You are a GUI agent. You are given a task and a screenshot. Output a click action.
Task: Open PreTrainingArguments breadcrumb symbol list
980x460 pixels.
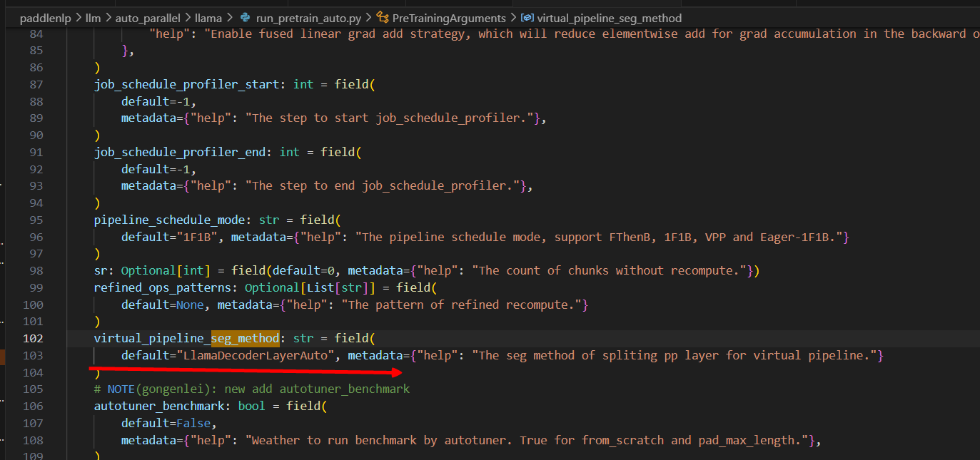point(449,18)
